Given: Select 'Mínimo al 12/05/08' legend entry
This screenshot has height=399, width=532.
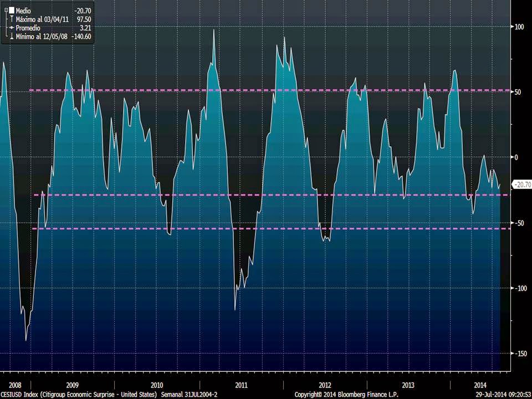Looking at the screenshot, I should click(x=42, y=37).
